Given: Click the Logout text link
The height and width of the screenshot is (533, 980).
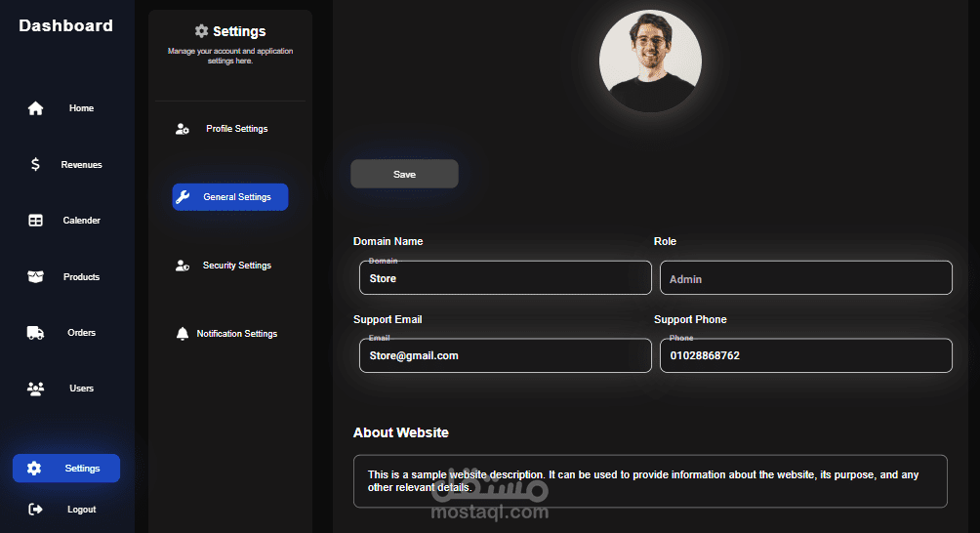Looking at the screenshot, I should click(81, 510).
